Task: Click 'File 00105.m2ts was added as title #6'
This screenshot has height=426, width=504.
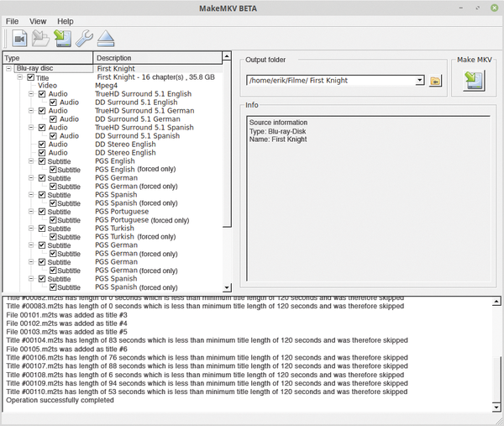Action: pos(66,350)
